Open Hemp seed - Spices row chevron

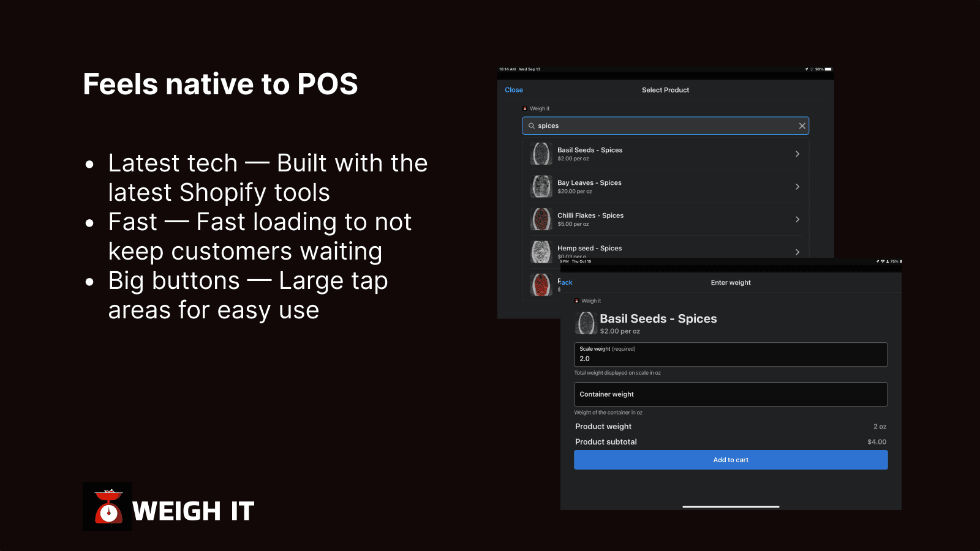(797, 252)
